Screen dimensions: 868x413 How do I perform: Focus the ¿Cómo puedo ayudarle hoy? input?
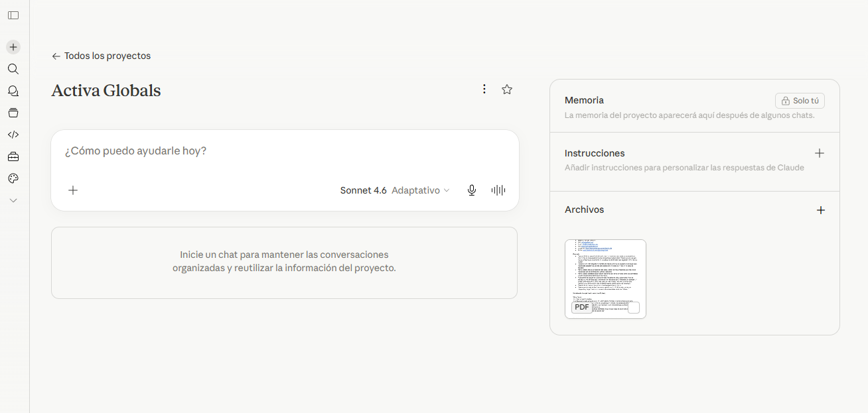click(x=285, y=151)
